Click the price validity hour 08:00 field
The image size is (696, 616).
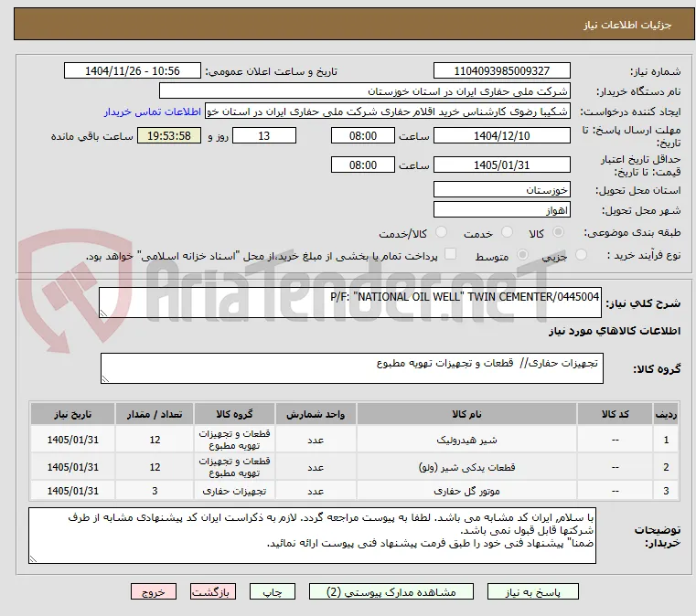tap(363, 165)
